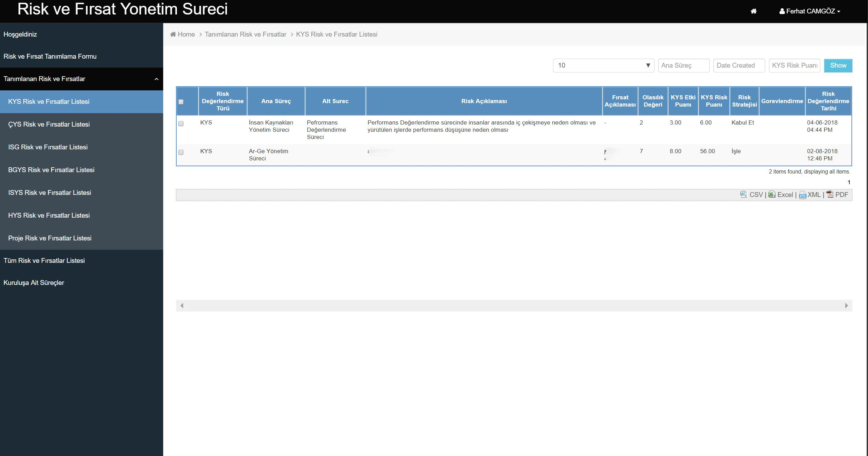
Task: Click the user icon beside Ferhat CAMGÖZ
Action: coord(782,11)
